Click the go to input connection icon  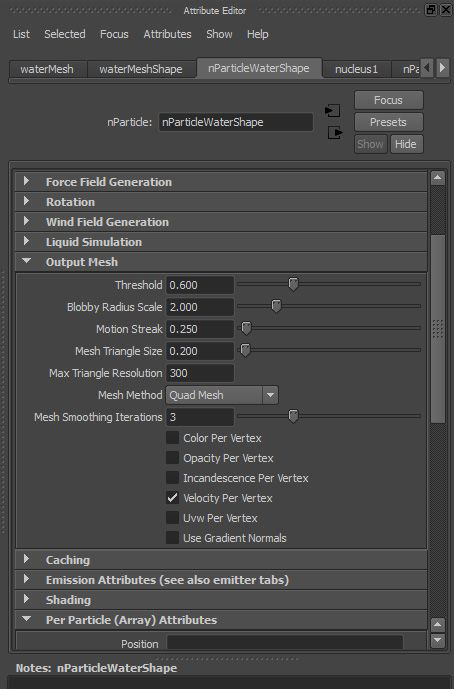[x=333, y=110]
